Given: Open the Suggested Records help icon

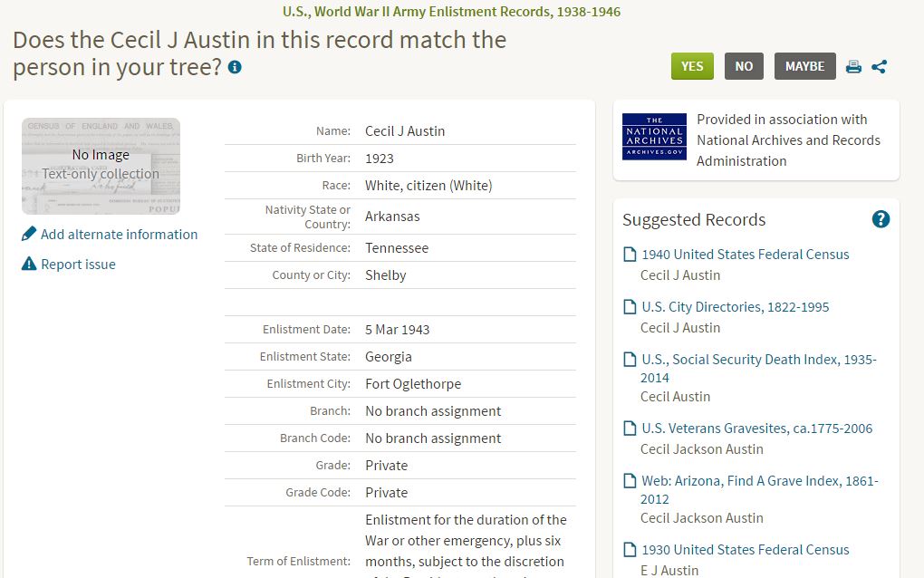Looking at the screenshot, I should (x=881, y=219).
